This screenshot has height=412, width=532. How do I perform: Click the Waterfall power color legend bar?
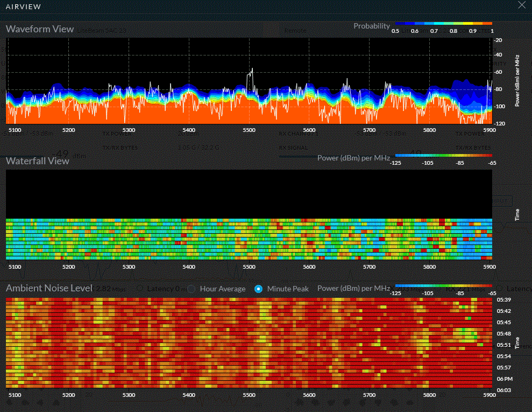click(x=443, y=155)
